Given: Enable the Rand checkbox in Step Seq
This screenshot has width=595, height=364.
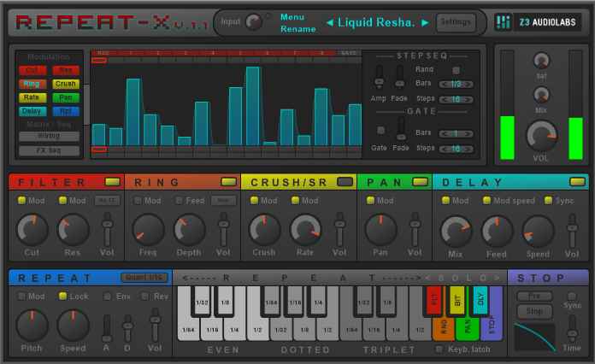Looking at the screenshot, I should tap(457, 70).
